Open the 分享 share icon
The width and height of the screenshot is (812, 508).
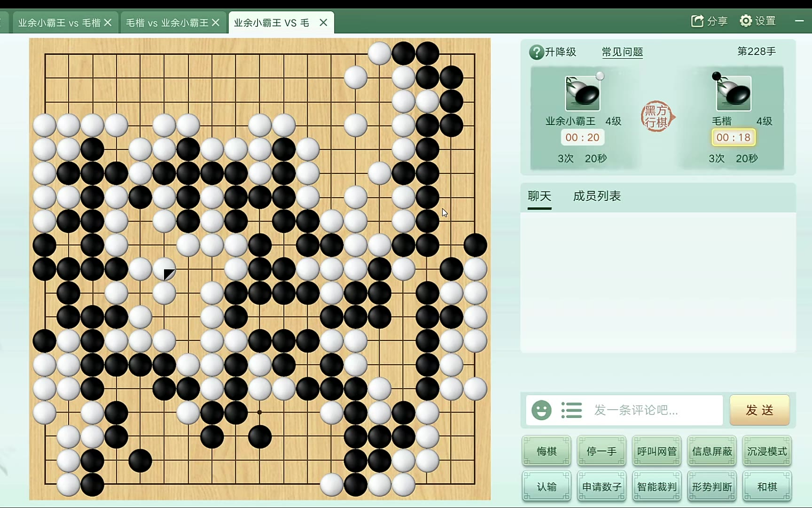697,21
